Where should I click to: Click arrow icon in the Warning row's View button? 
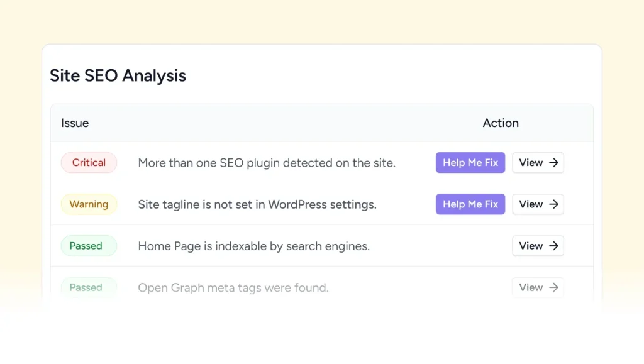tap(553, 204)
